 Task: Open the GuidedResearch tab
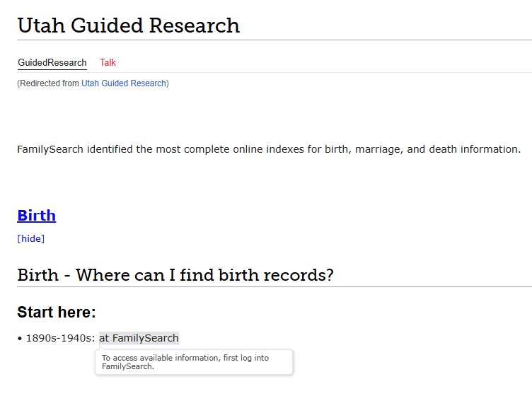point(52,63)
